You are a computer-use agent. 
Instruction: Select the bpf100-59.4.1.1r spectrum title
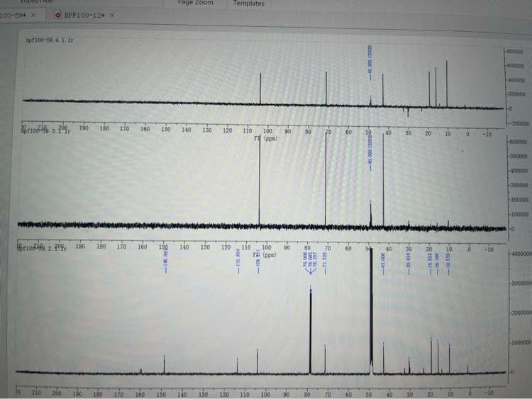pyautogui.click(x=49, y=40)
